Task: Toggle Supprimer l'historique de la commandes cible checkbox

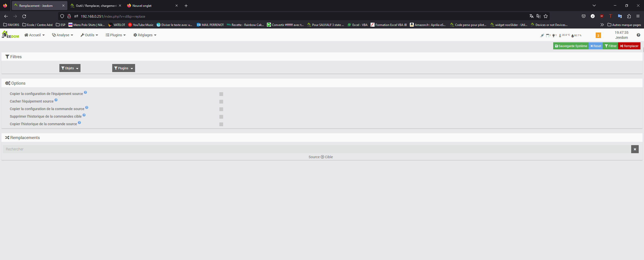Action: click(x=221, y=117)
